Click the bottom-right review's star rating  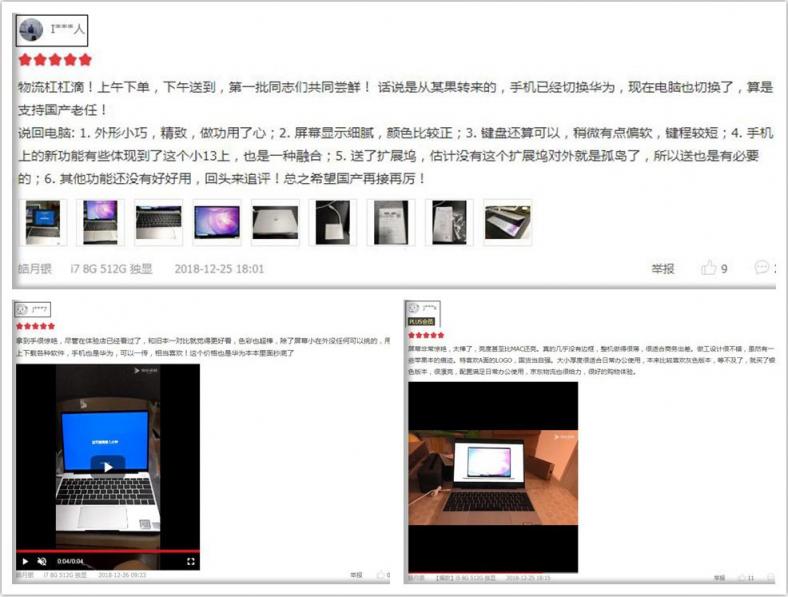coord(426,335)
